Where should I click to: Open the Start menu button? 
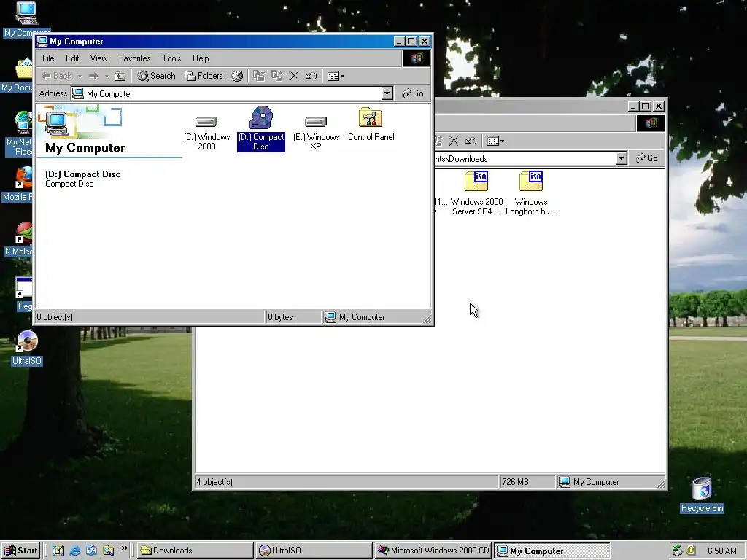tap(20, 551)
